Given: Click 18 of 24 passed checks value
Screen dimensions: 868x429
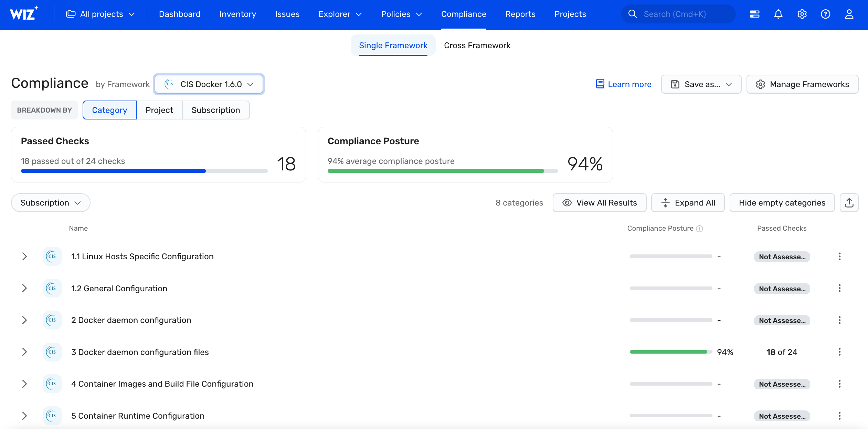Looking at the screenshot, I should [782, 352].
